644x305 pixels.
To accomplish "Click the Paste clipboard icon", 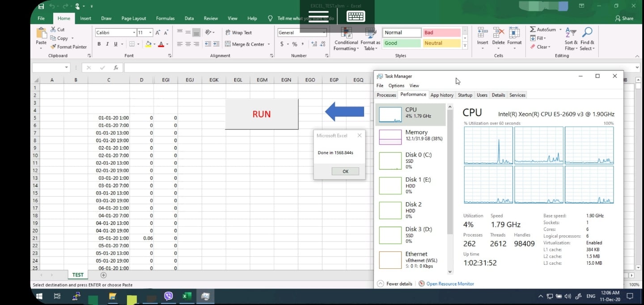I will click(x=41, y=33).
